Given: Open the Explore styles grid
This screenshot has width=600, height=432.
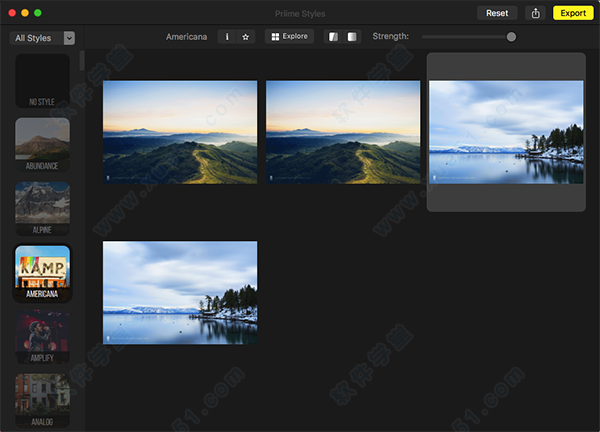Looking at the screenshot, I should click(289, 37).
